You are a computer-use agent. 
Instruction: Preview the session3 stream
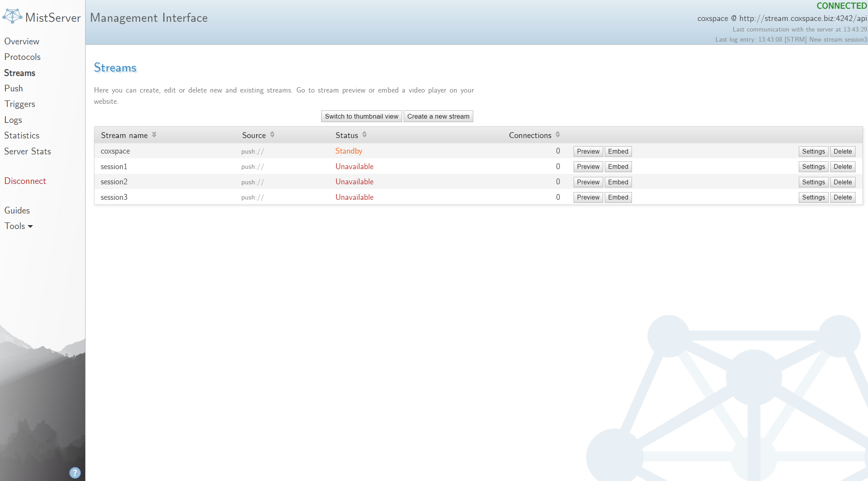(x=588, y=197)
